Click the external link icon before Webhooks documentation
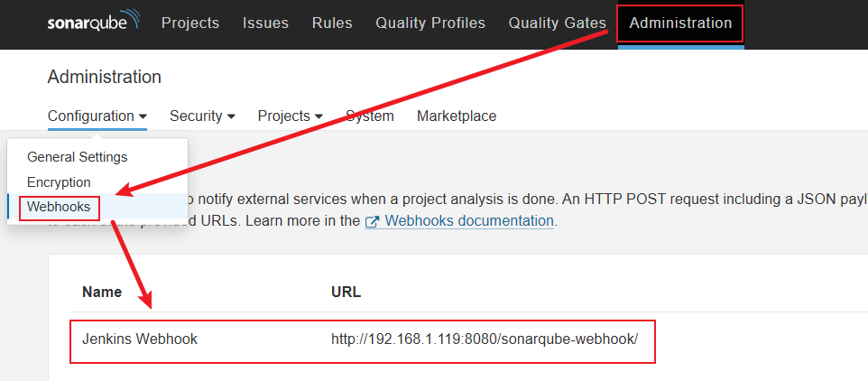Image resolution: width=868 pixels, height=381 pixels. point(371,221)
